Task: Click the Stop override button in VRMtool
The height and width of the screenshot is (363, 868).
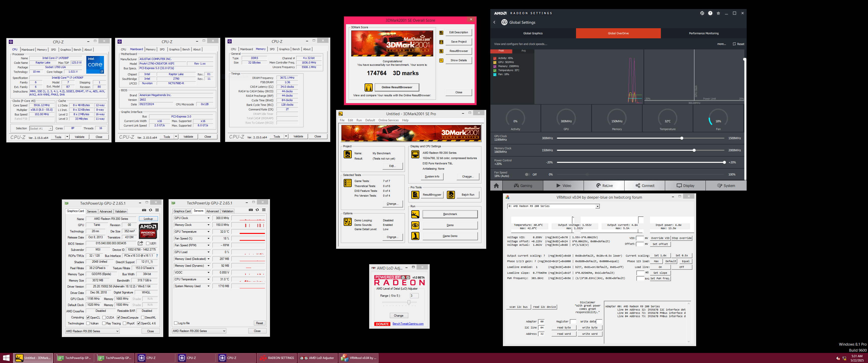Action: [x=682, y=238]
